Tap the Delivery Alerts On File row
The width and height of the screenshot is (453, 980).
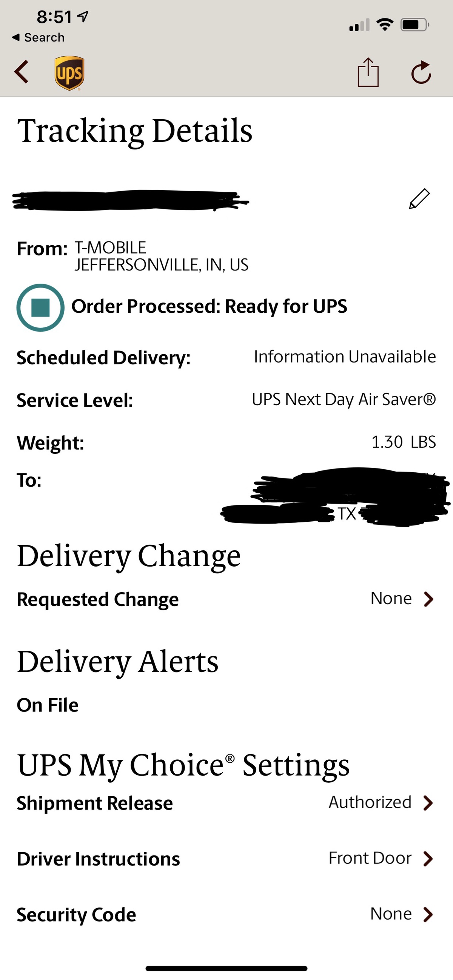pos(48,705)
